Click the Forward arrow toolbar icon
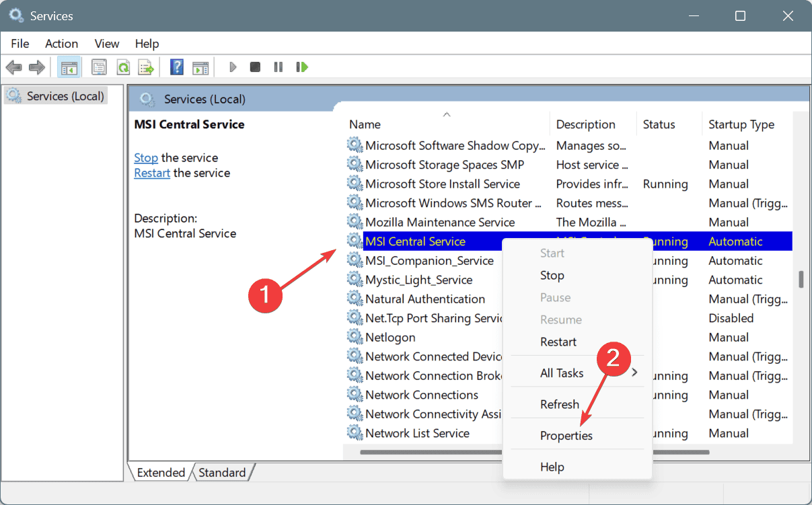This screenshot has width=812, height=505. pos(37,67)
